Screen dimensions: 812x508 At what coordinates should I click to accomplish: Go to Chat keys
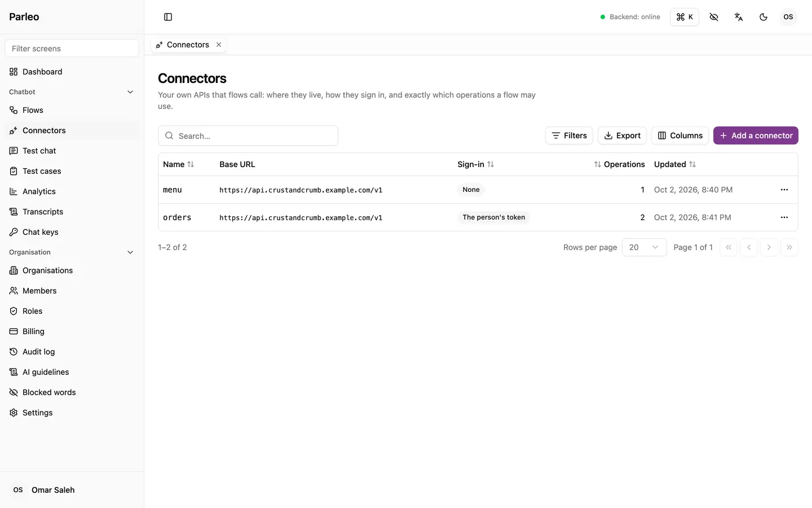(72, 232)
